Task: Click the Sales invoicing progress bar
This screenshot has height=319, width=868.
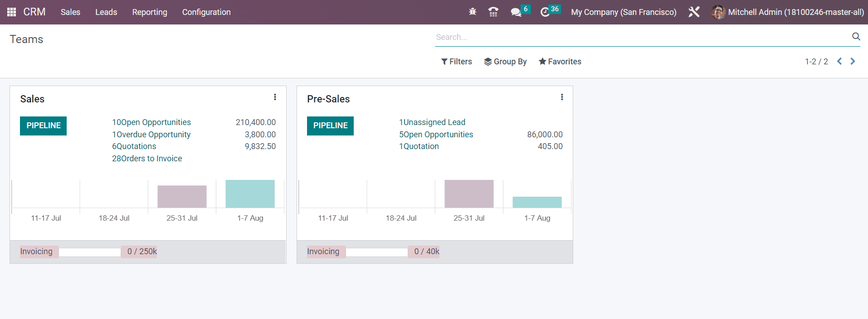Action: click(90, 252)
